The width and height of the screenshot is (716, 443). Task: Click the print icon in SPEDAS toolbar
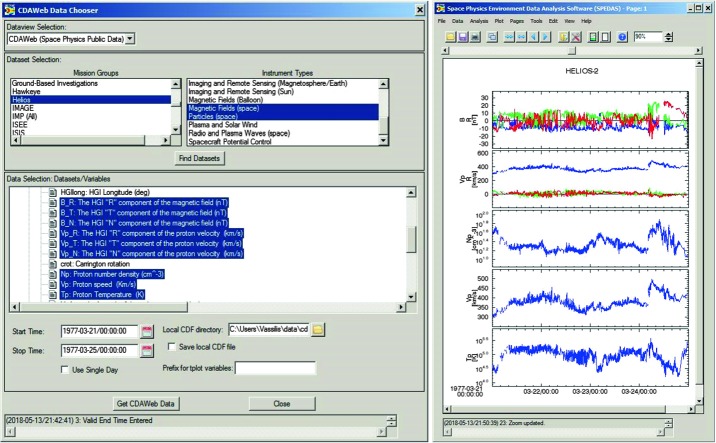click(x=477, y=37)
